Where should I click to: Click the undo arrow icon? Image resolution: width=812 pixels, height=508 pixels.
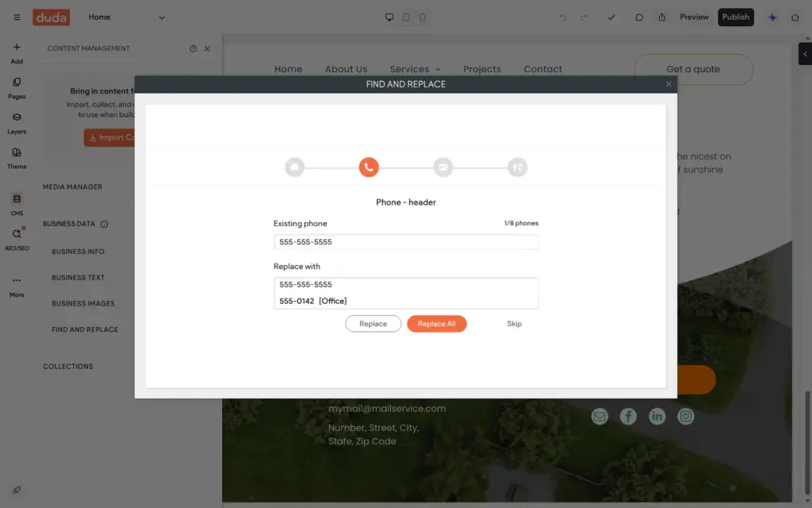[x=562, y=17]
